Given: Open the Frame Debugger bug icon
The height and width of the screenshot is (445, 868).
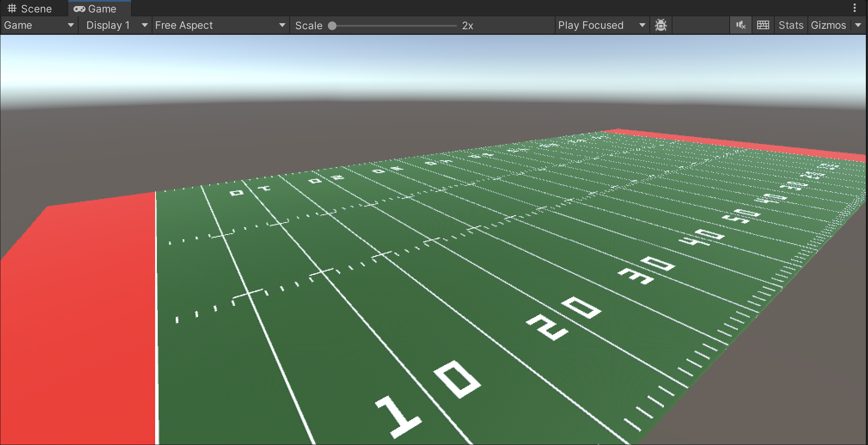Looking at the screenshot, I should tap(660, 25).
